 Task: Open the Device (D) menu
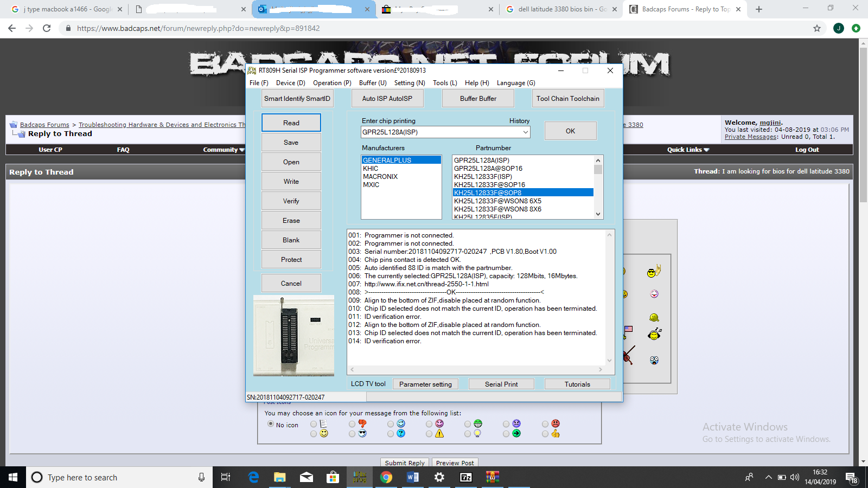click(x=290, y=83)
